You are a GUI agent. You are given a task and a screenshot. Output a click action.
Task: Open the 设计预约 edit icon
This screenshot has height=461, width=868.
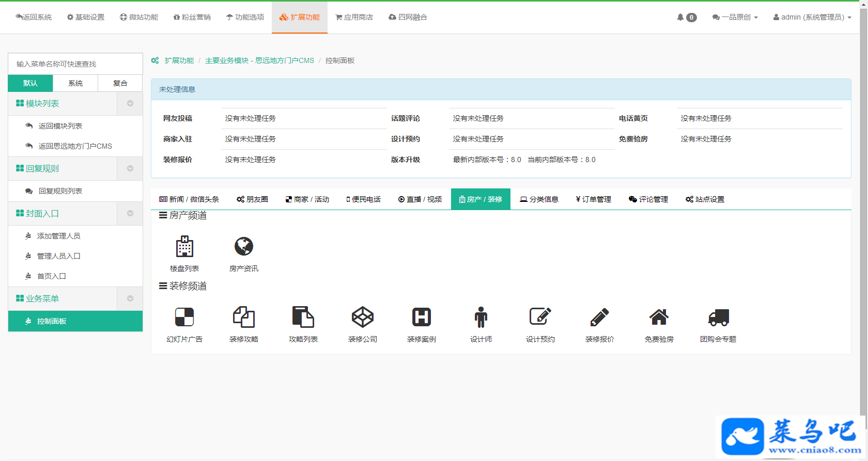540,316
